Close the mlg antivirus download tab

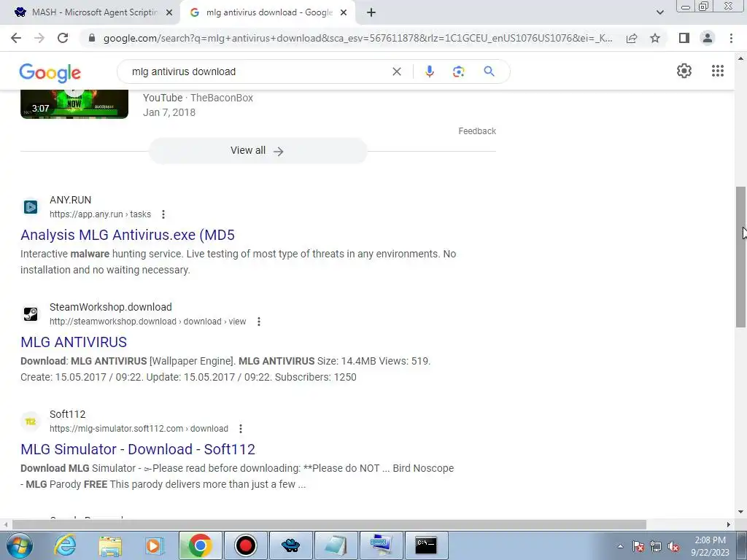coord(344,13)
